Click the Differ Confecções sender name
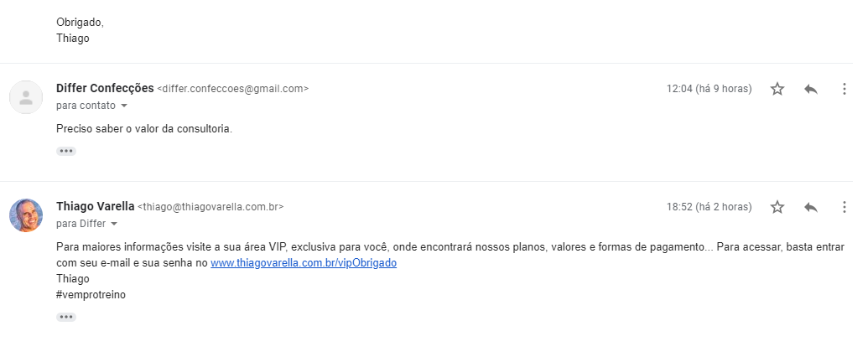Image resolution: width=868 pixels, height=357 pixels. (105, 88)
